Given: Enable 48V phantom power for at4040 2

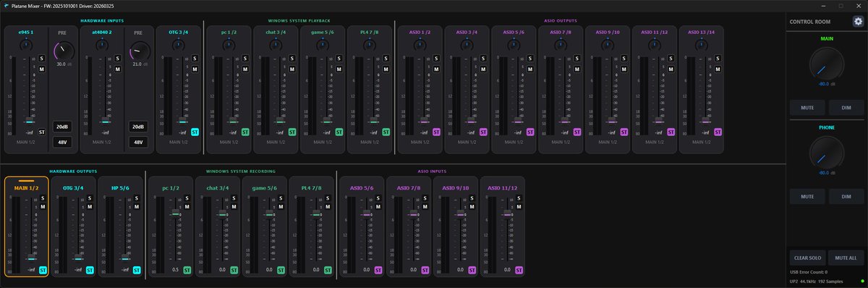Looking at the screenshot, I should click(138, 142).
